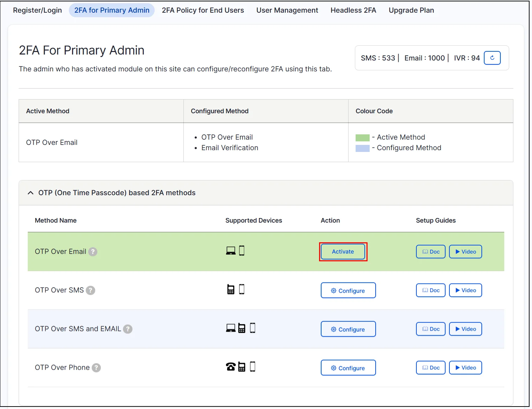
Task: Open Doc guide for OTP Over SMS and EMAIL
Action: coord(431,329)
